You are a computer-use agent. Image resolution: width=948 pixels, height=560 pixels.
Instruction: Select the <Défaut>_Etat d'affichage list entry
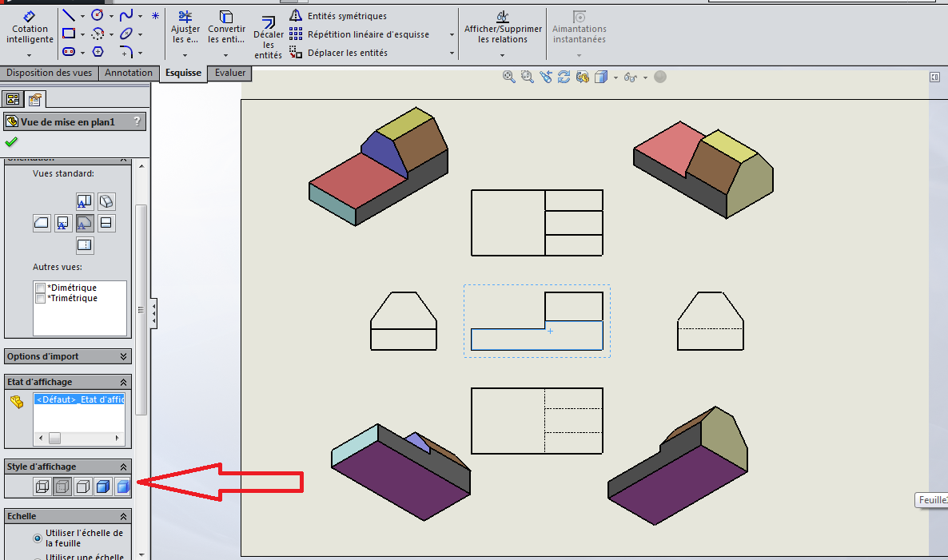tap(79, 399)
